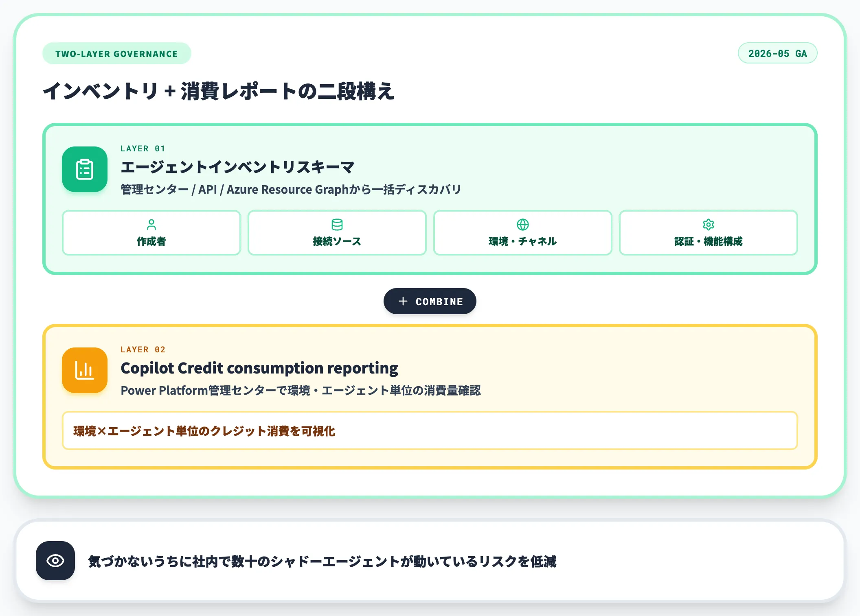860x616 pixels.
Task: Click the globe icon above 環境・チャネル
Action: coord(523,225)
